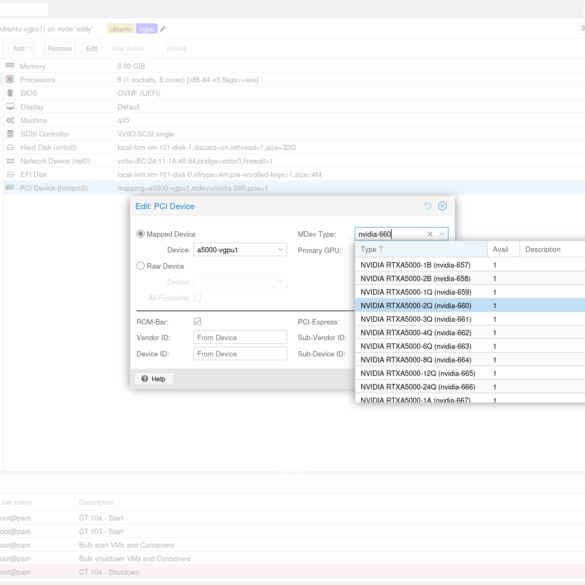The height and width of the screenshot is (585, 585).
Task: Select the Raw Device radio button
Action: coord(140,266)
